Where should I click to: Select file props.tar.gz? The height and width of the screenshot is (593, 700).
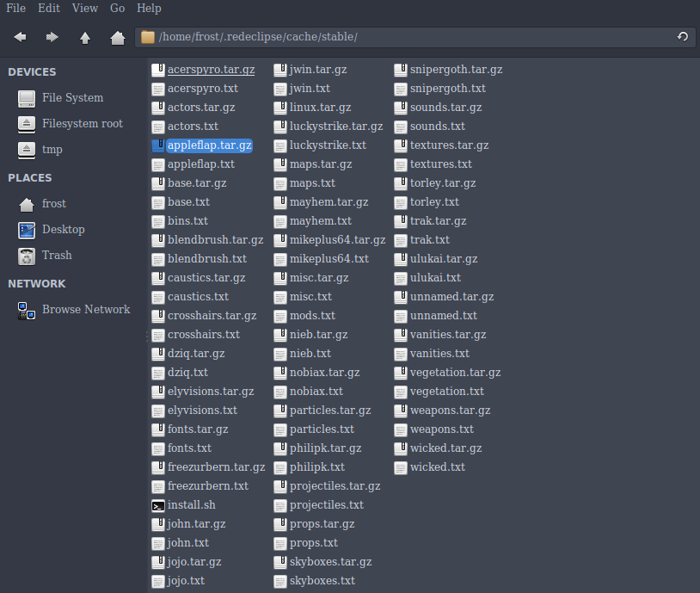point(322,524)
